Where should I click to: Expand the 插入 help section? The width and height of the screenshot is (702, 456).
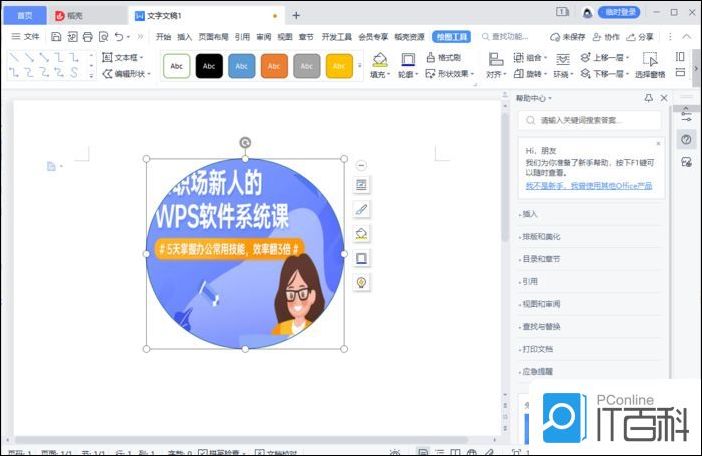(530, 214)
